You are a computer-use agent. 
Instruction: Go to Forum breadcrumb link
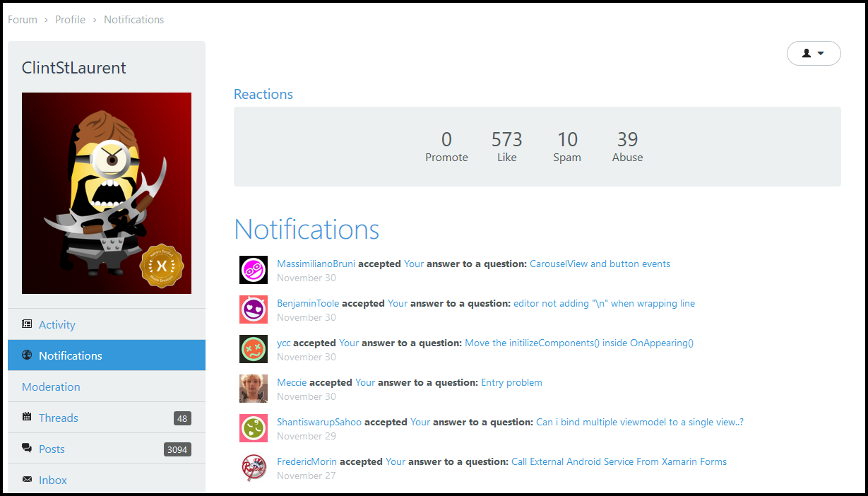pos(23,20)
